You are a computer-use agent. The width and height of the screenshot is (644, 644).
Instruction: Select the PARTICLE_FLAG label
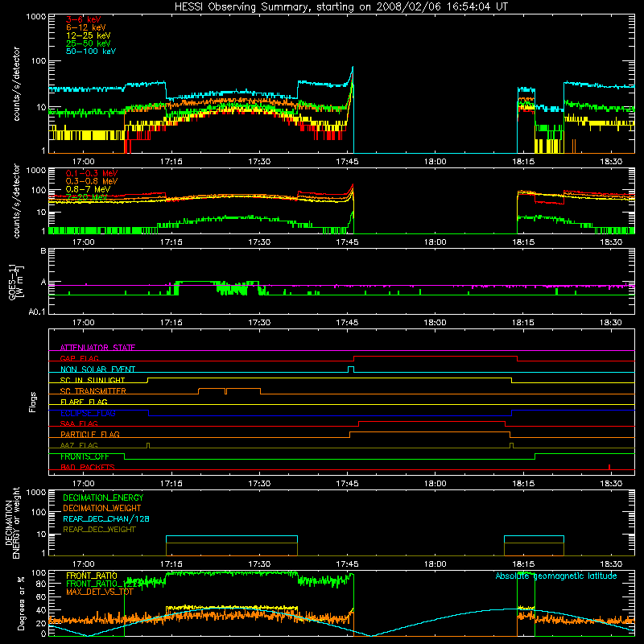90,434
